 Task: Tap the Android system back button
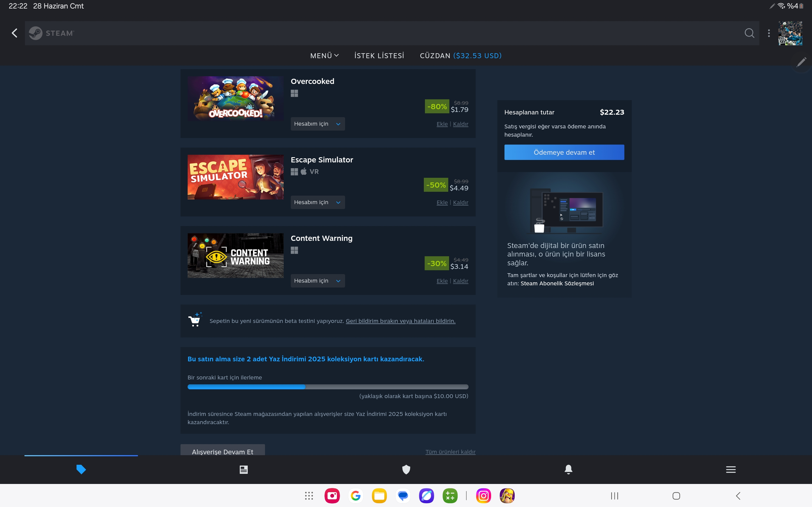[738, 495]
